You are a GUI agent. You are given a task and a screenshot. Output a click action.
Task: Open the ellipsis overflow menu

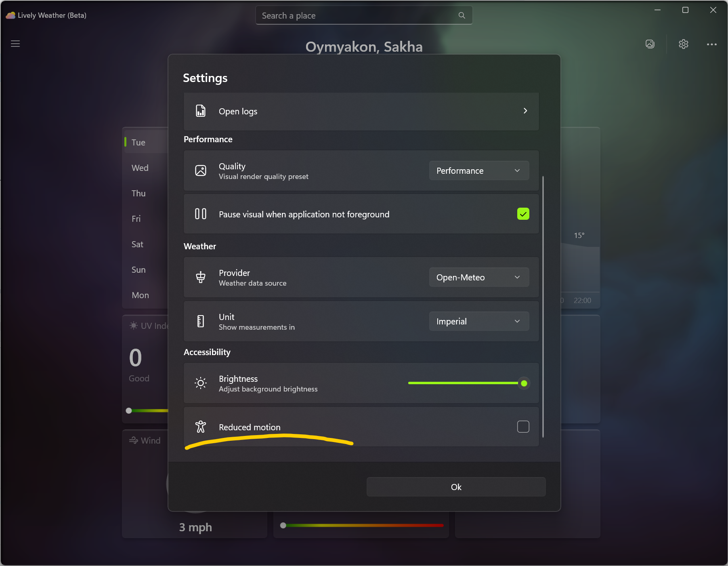712,44
